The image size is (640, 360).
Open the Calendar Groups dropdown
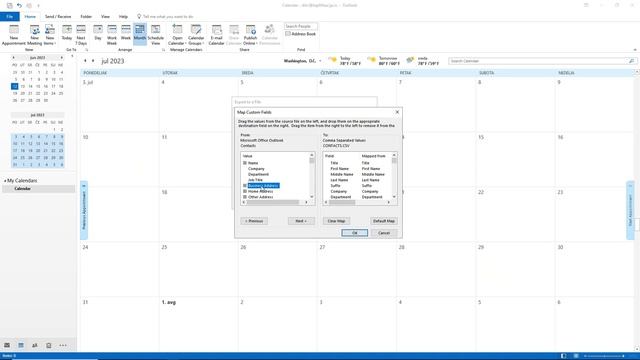click(196, 34)
